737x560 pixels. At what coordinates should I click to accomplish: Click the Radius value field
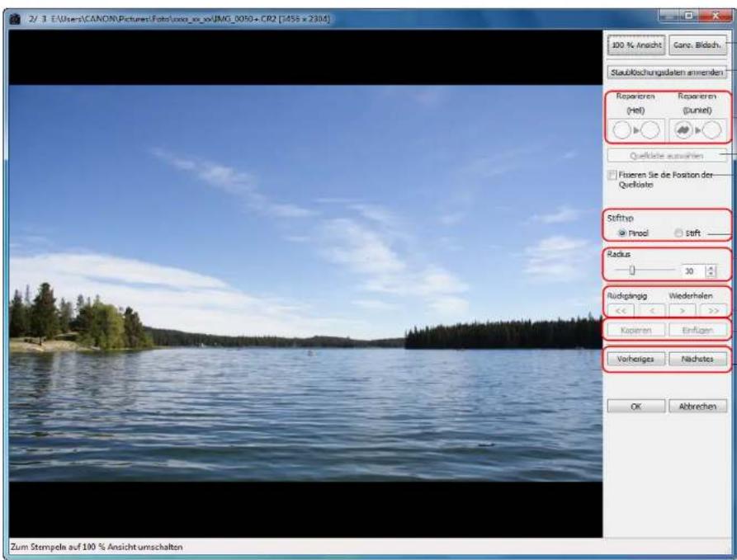[x=693, y=271]
